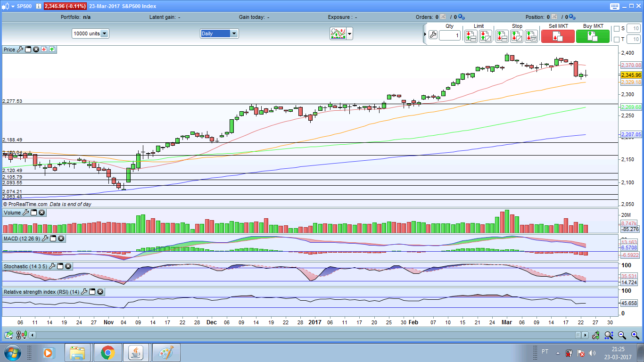644x362 pixels.
Task: Click the first Limit order icon
Action: [471, 36]
